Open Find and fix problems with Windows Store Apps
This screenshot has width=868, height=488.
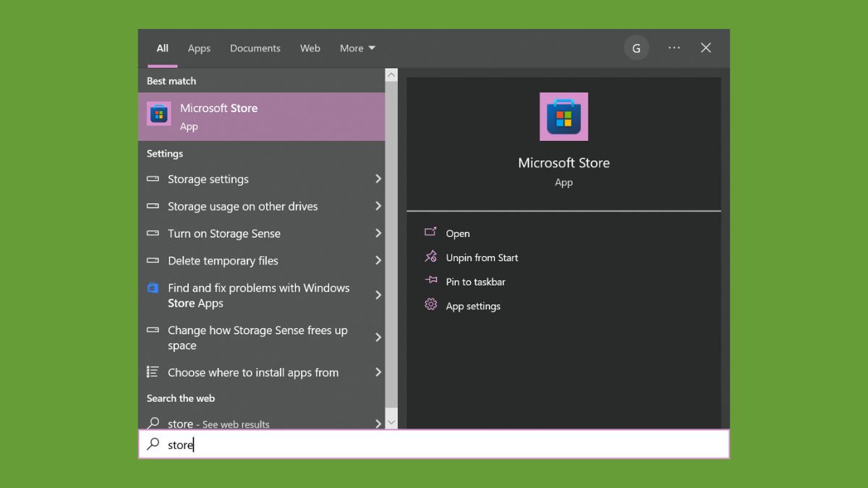(x=261, y=295)
